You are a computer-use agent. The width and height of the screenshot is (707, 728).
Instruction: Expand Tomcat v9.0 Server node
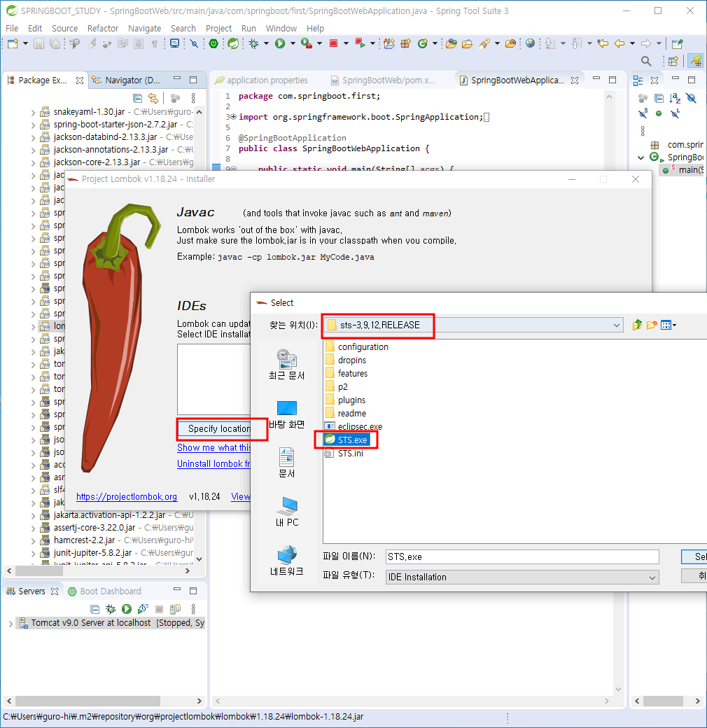click(10, 624)
